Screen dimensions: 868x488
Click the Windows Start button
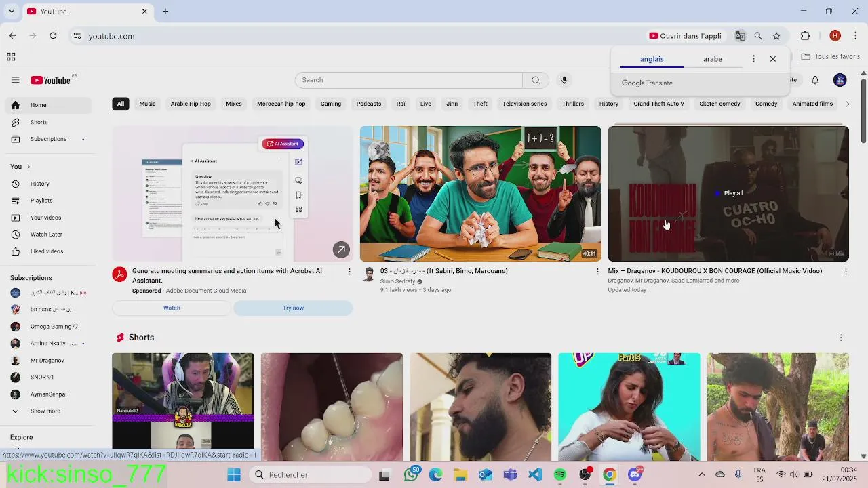pos(234,474)
